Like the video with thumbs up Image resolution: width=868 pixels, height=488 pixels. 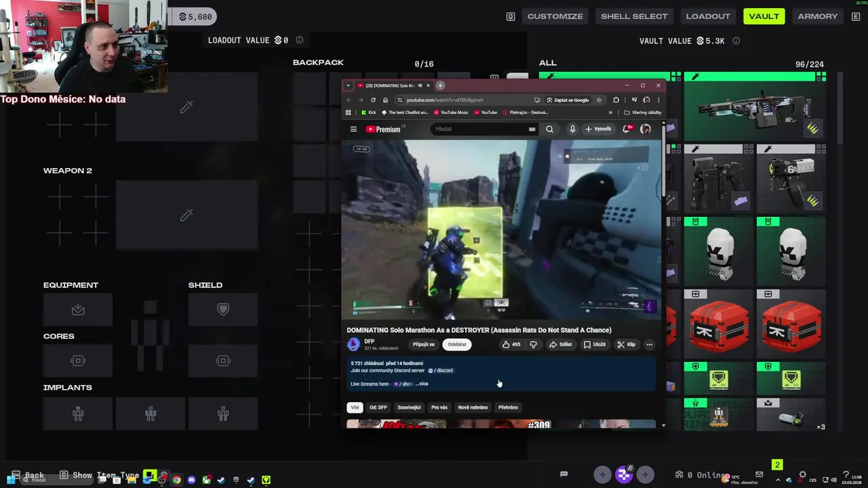(511, 344)
